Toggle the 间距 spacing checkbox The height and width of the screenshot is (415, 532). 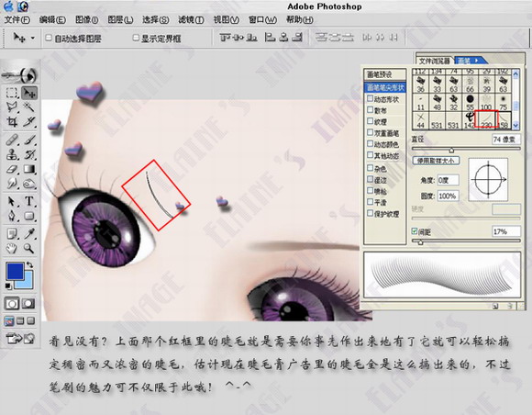(x=415, y=231)
